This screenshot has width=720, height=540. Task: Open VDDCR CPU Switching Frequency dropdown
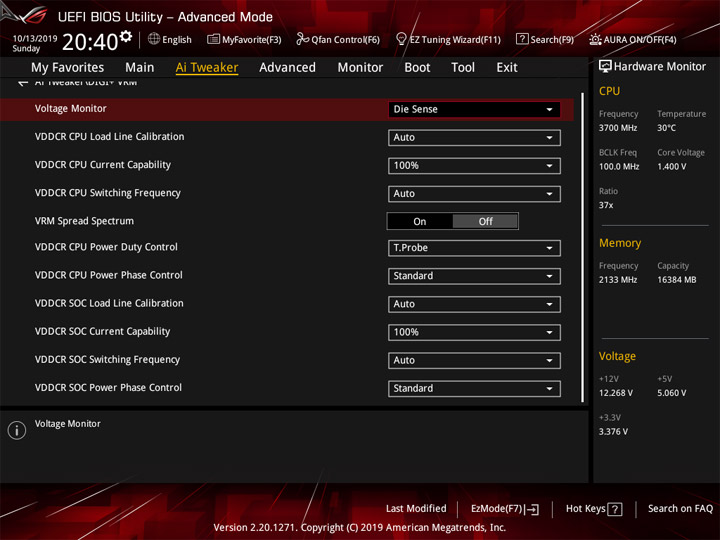(x=474, y=194)
